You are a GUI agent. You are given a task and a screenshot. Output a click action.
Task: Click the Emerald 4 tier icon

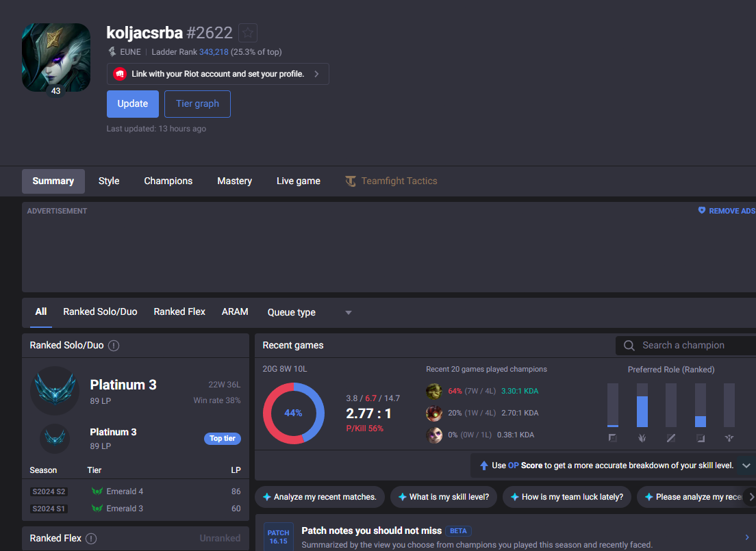[x=97, y=491]
